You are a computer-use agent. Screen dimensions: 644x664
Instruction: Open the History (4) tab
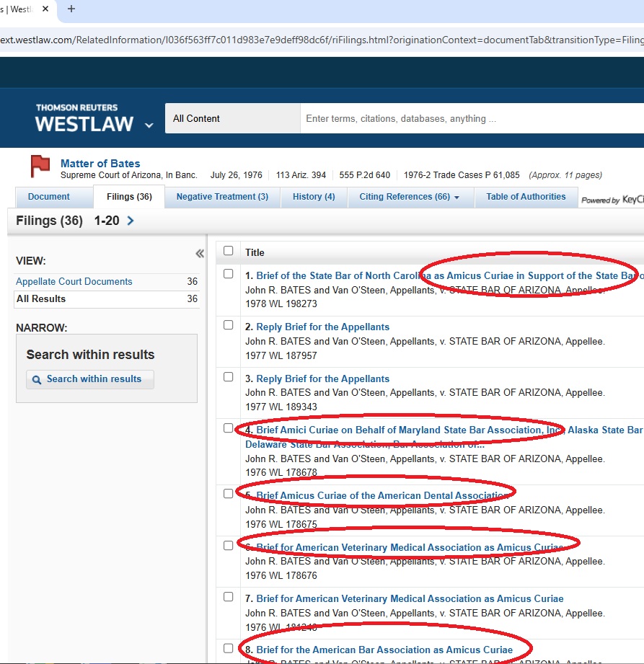(314, 197)
